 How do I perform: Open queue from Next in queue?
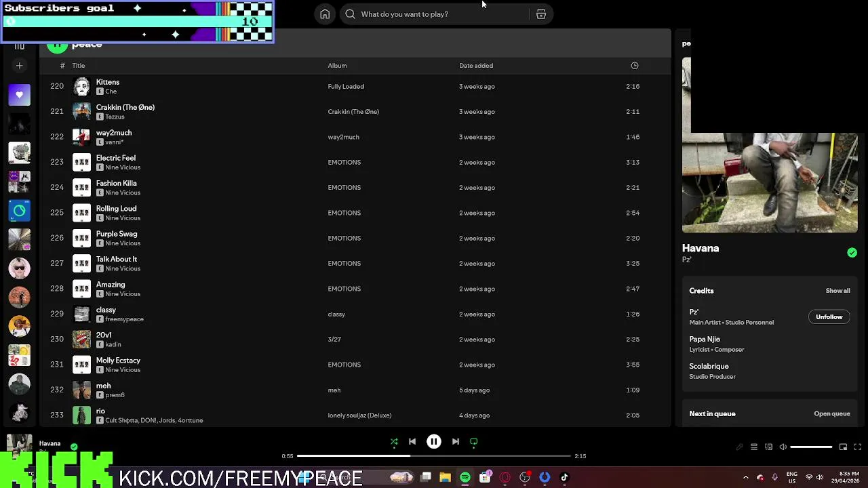pos(831,414)
